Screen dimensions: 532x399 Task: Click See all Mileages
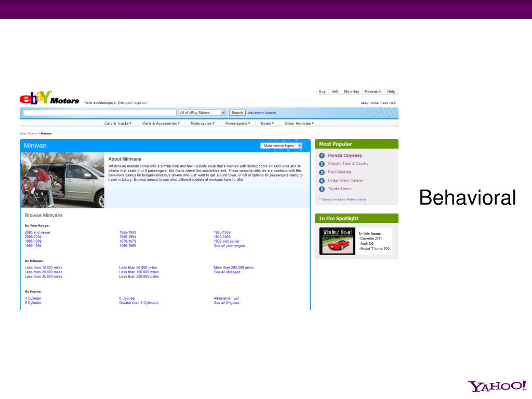pos(228,272)
